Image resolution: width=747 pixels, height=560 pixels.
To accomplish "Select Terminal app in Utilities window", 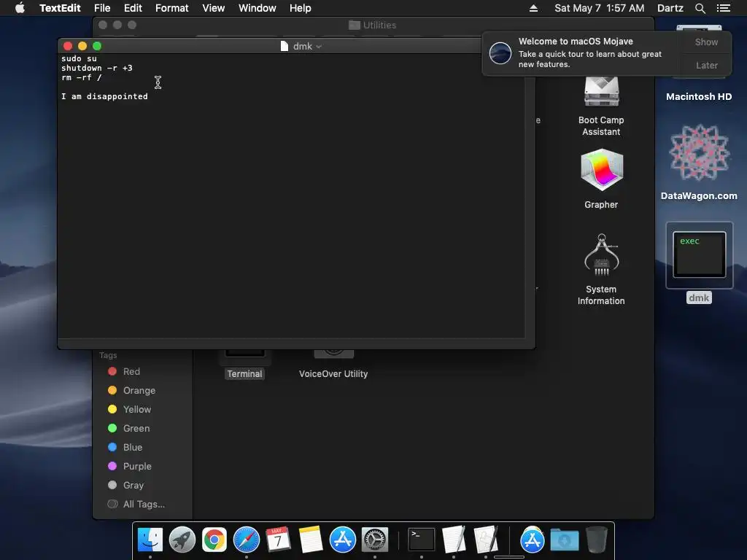I will coord(244,365).
